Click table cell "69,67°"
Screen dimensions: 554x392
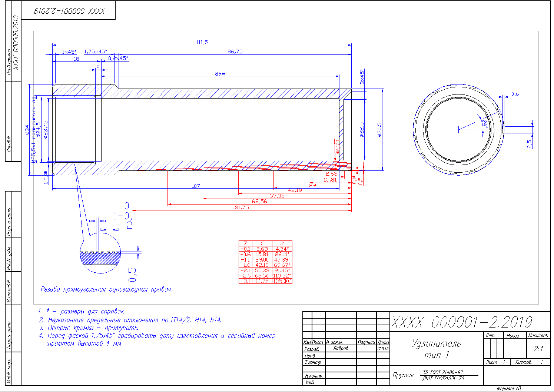pos(282,265)
